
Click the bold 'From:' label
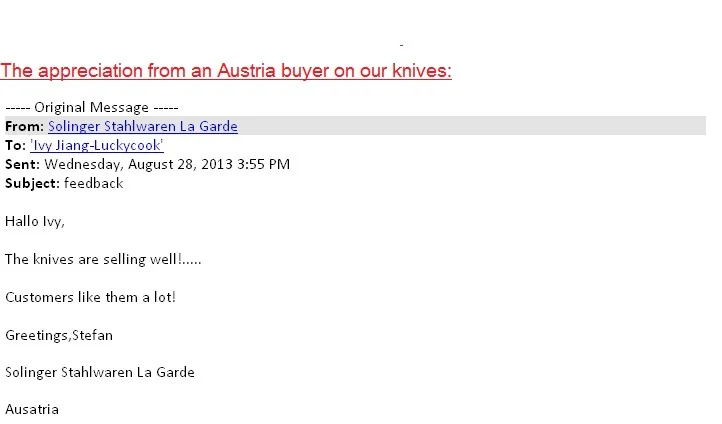[24, 126]
